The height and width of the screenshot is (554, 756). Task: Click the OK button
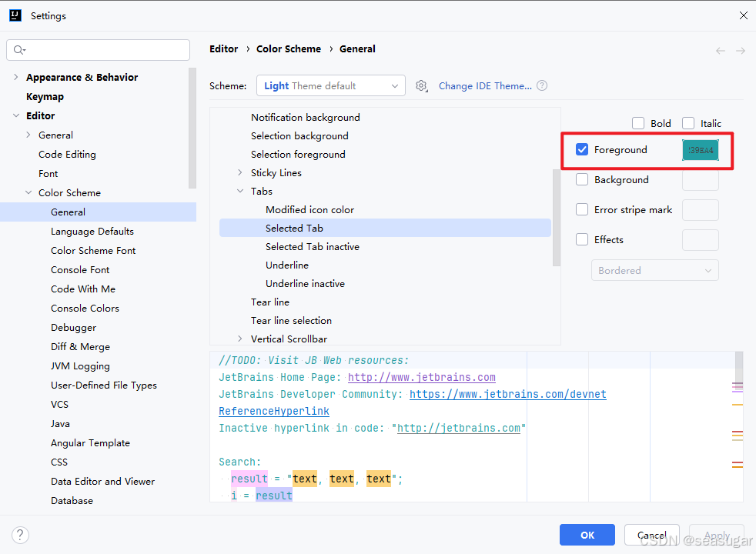[x=587, y=535]
